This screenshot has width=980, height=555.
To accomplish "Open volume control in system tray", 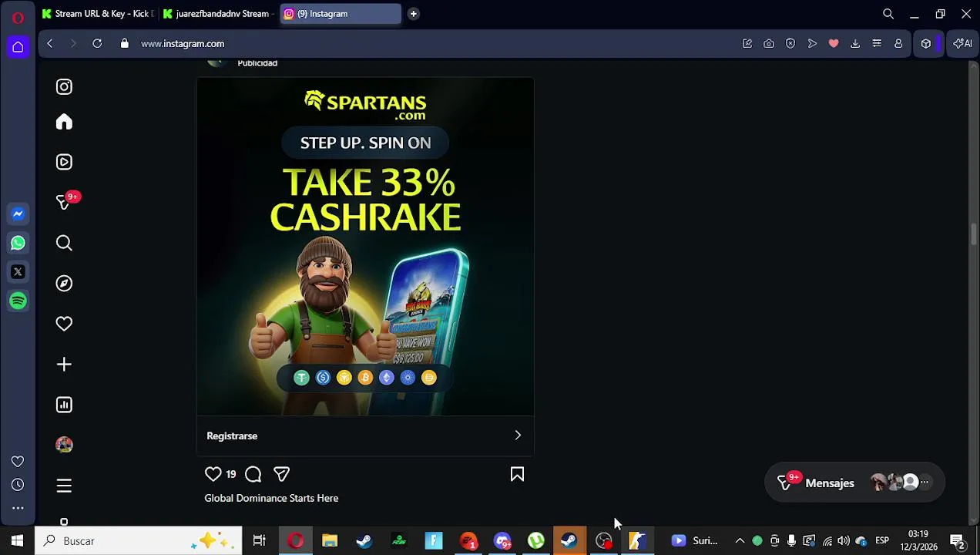I will click(x=844, y=541).
